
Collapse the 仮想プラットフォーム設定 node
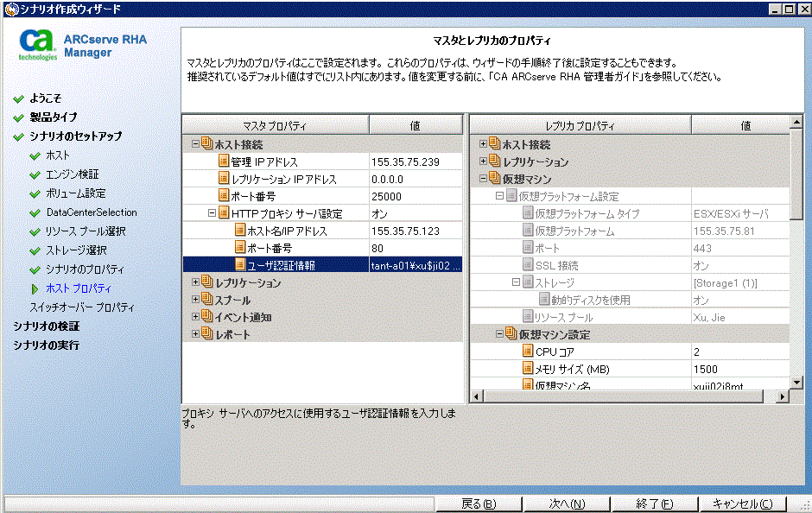coord(500,196)
